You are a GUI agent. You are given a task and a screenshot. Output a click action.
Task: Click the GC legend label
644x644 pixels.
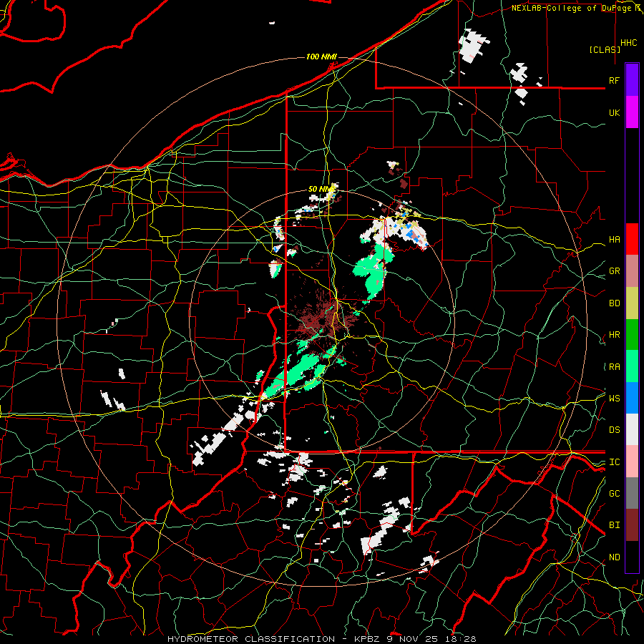point(614,494)
